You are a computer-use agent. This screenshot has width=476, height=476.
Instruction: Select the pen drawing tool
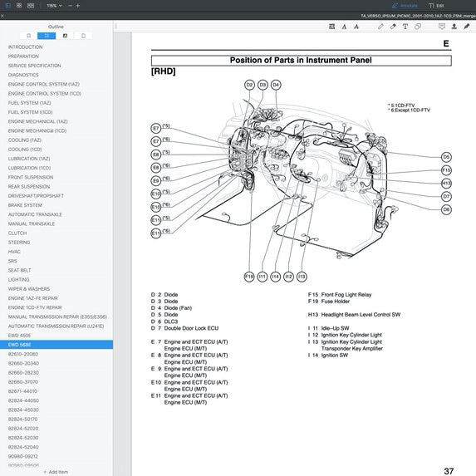coord(380,27)
